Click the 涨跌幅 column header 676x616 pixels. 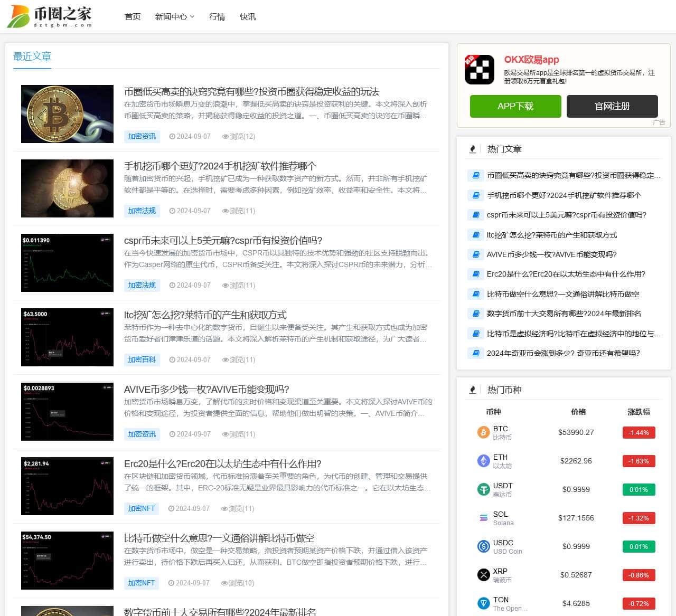[639, 412]
